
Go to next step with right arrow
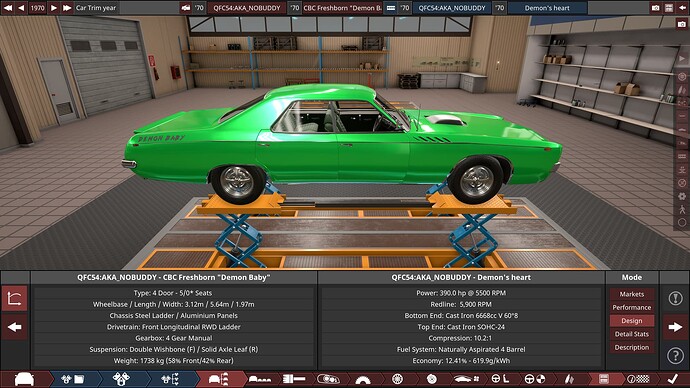coord(675,327)
